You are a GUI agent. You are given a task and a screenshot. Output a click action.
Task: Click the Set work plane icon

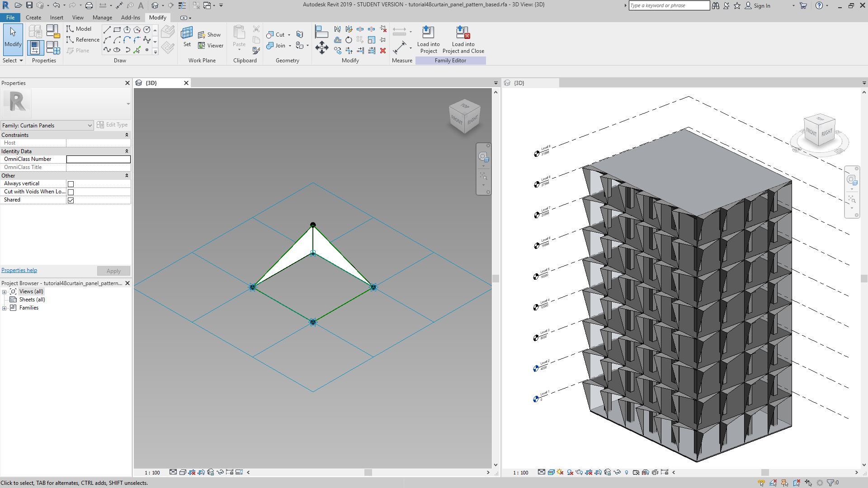(x=187, y=34)
